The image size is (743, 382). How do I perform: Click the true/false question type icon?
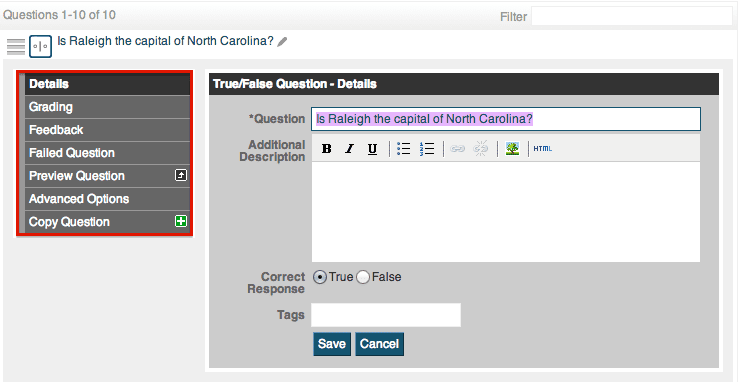click(x=40, y=46)
